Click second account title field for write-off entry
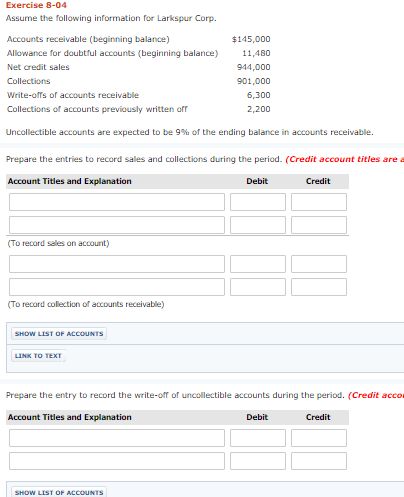The width and height of the screenshot is (404, 497). (x=117, y=461)
